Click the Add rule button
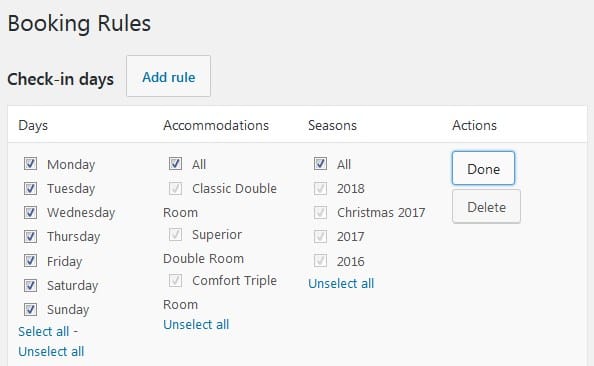 [x=169, y=76]
